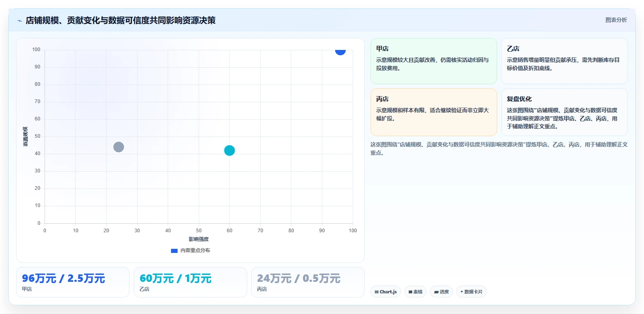Click the lightning icon beside the title
The height and width of the screenshot is (314, 644).
pyautogui.click(x=19, y=21)
